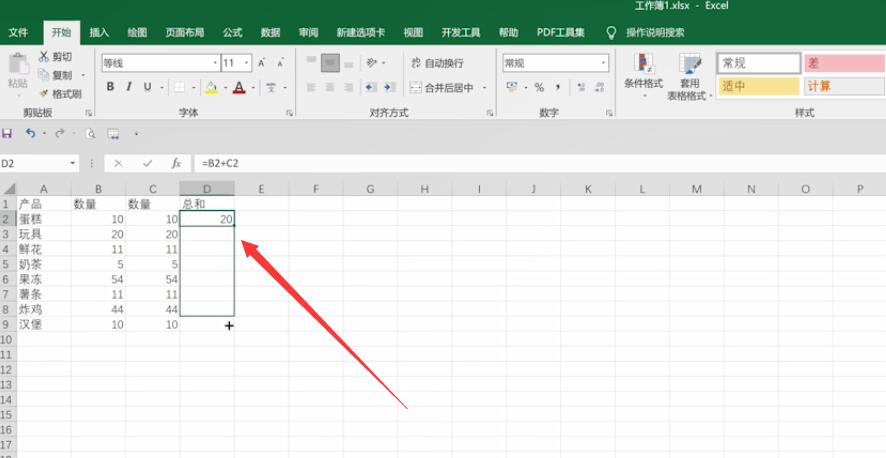The image size is (886, 458).
Task: Increase indent icon
Action: (389, 88)
